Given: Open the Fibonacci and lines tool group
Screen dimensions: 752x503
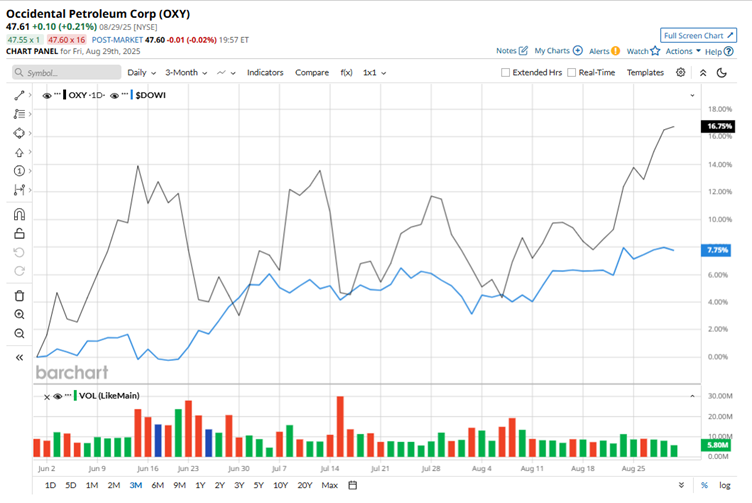Looking at the screenshot, I should click(19, 114).
